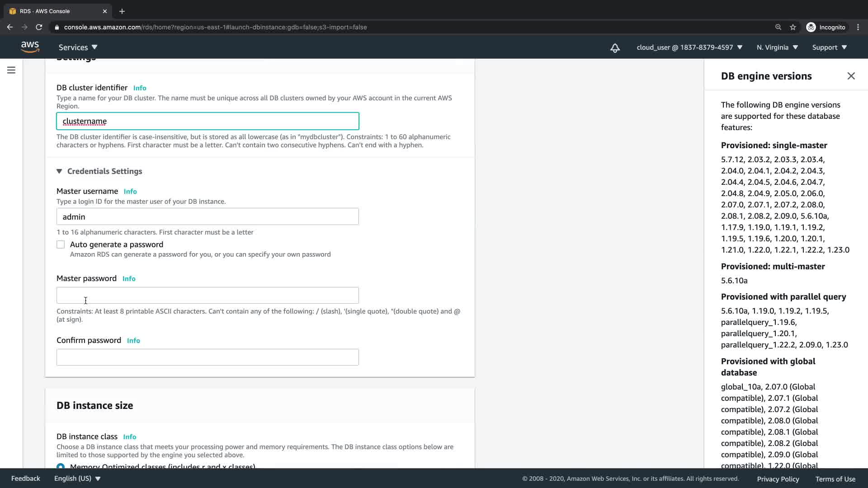Open the notifications bell
Image resolution: width=868 pixels, height=488 pixels.
tap(615, 48)
